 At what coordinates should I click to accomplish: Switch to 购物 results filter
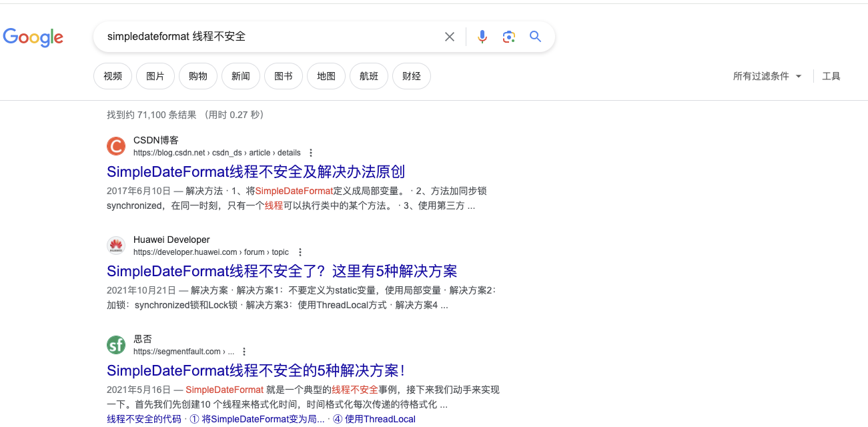(x=198, y=76)
